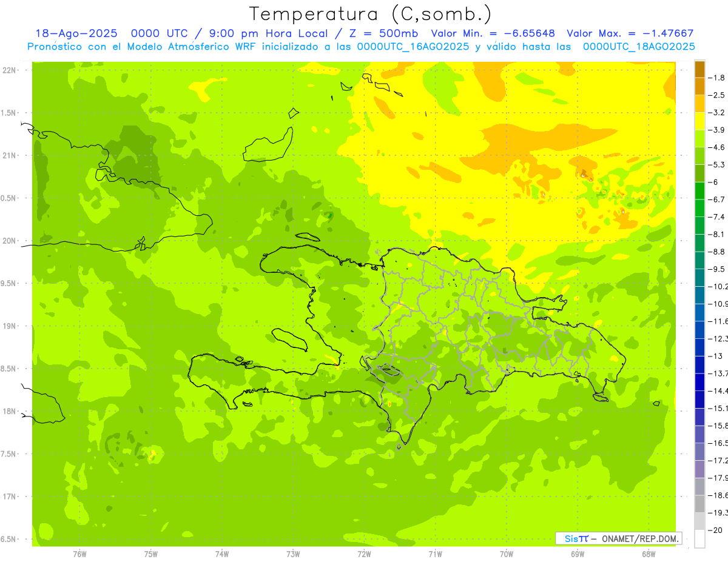Click the "Valor Max. = -1.47667" text

[630, 34]
